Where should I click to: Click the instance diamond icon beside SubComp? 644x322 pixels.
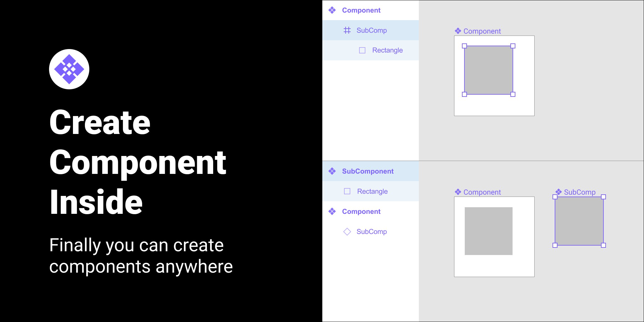point(347,231)
